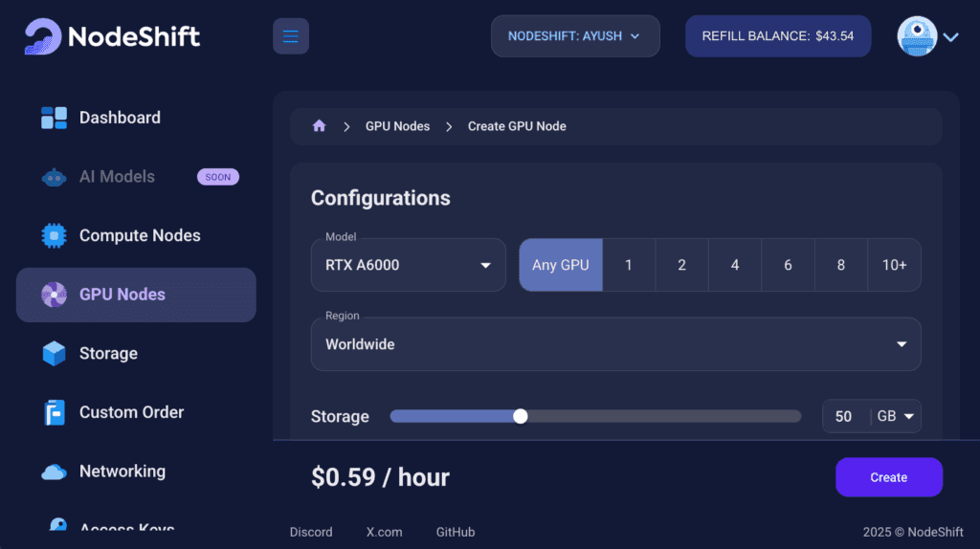This screenshot has width=980, height=549.
Task: Click the $0.59 / hour price text
Action: click(381, 477)
